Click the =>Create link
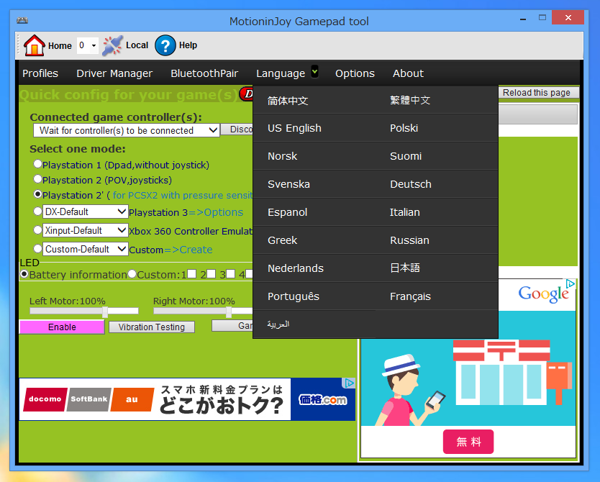The image size is (600, 482). tap(188, 250)
